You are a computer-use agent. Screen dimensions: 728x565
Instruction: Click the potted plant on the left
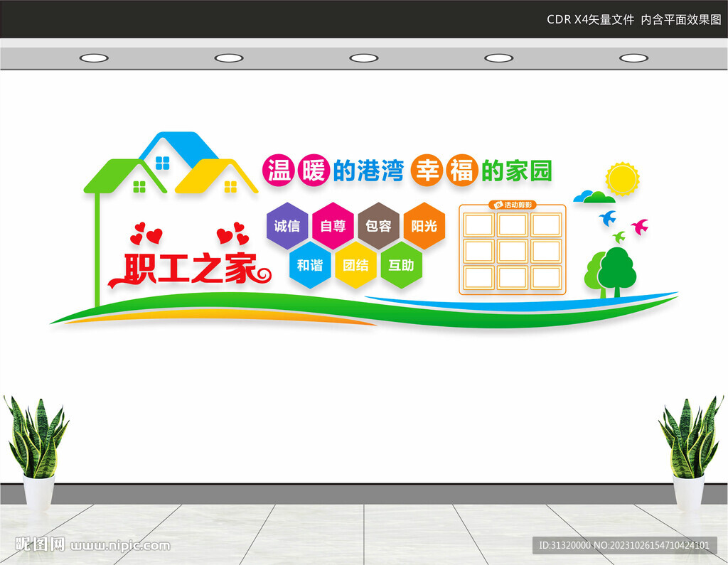coord(37,453)
